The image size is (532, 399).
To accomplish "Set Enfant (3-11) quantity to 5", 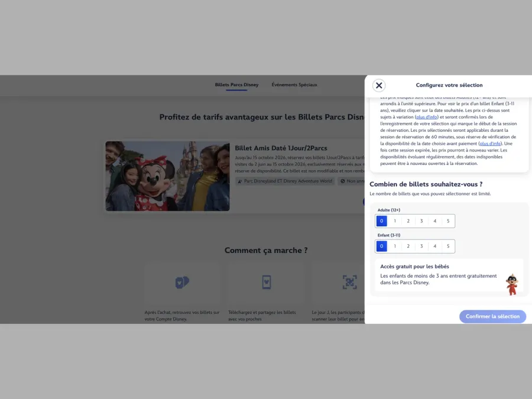I will (x=448, y=246).
